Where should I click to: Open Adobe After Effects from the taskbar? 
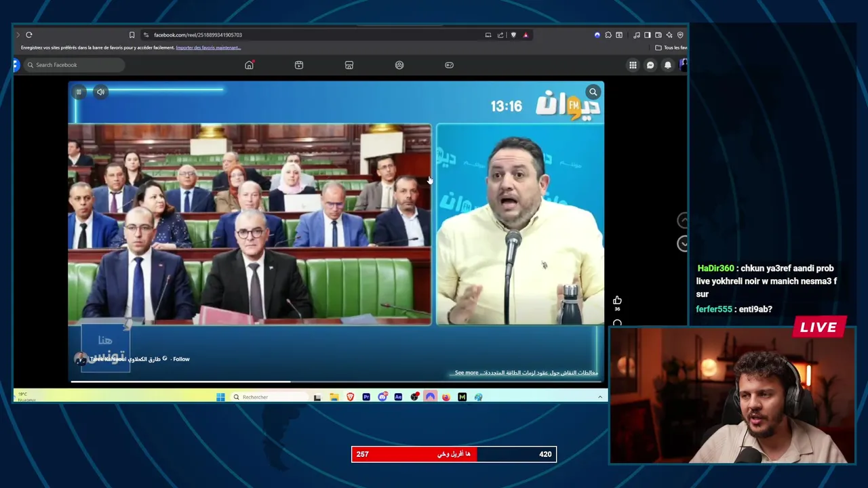[398, 397]
